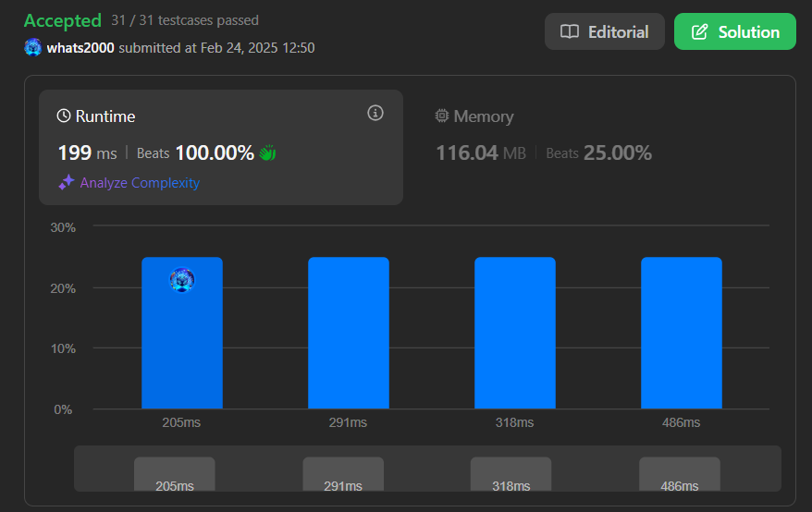Click the pencil icon in the Solution button
Viewport: 812px width, 512px height.
700,32
